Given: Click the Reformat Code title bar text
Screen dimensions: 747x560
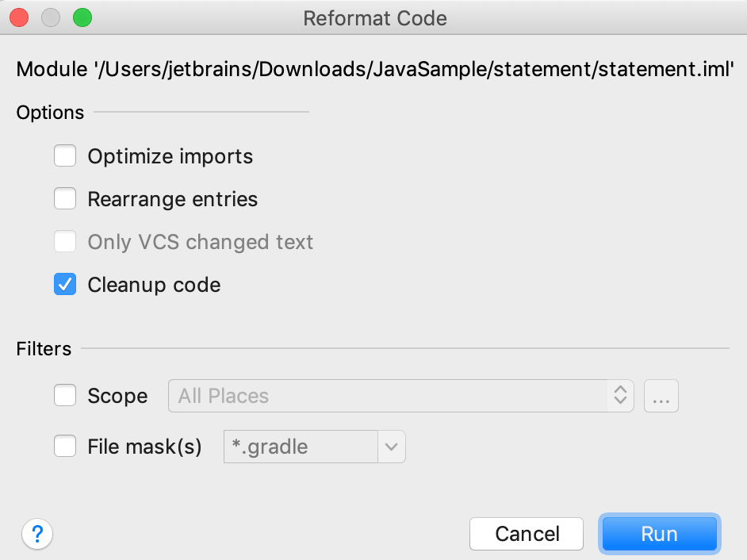Looking at the screenshot, I should pos(375,18).
